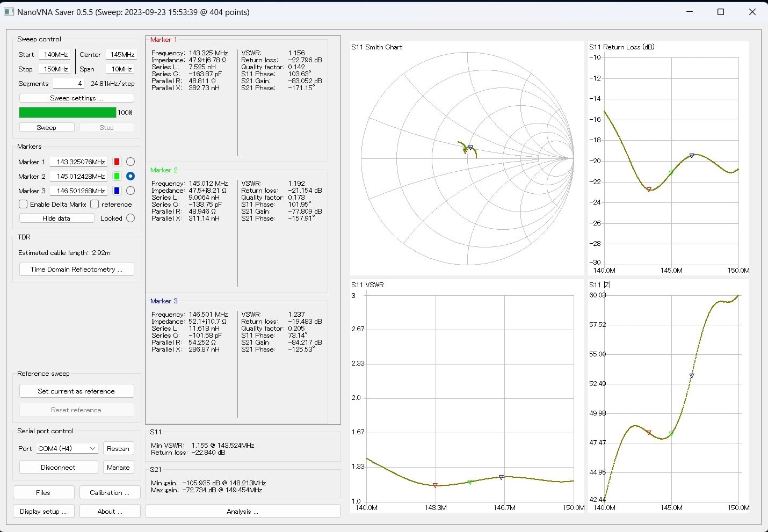Click the Stop frequency field
Image resolution: width=768 pixels, height=532 pixels.
point(55,69)
